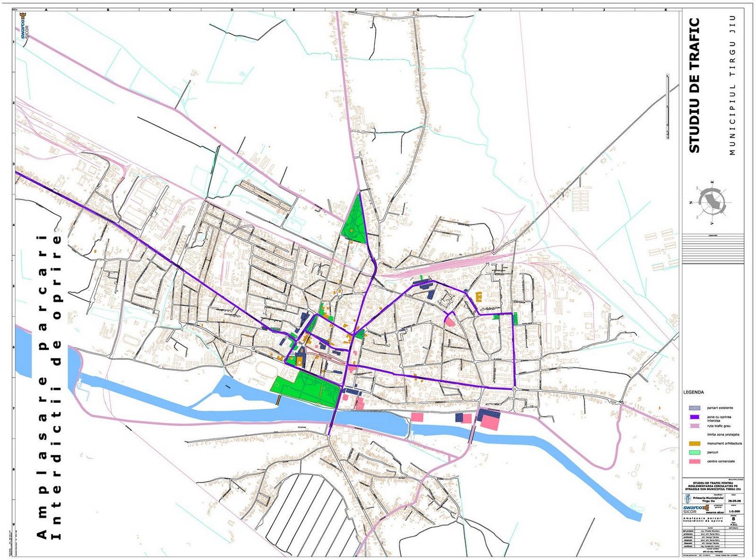Select the pink 'centre comerciale' legend swatch
The image size is (756, 559).
[694, 461]
